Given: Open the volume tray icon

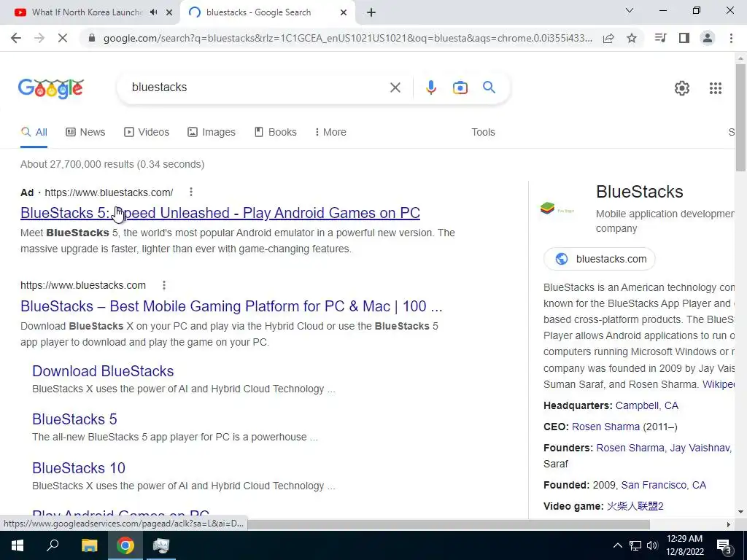Looking at the screenshot, I should [652, 545].
